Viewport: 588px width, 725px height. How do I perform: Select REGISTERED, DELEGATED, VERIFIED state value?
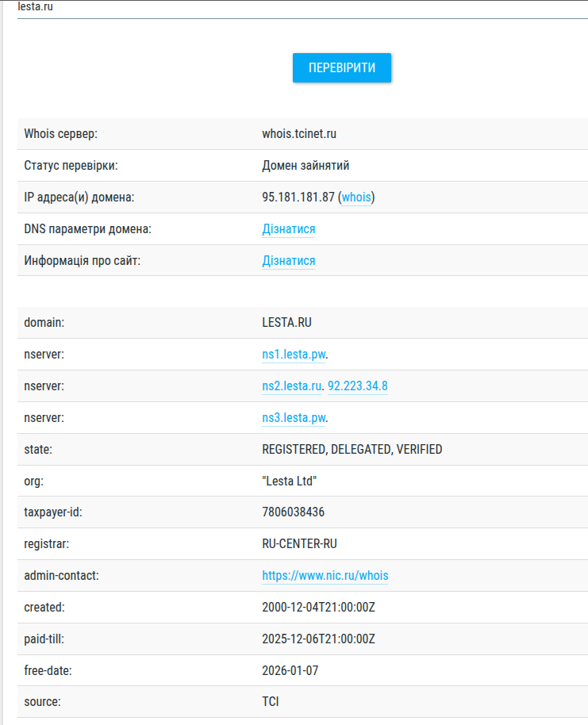pos(352,450)
